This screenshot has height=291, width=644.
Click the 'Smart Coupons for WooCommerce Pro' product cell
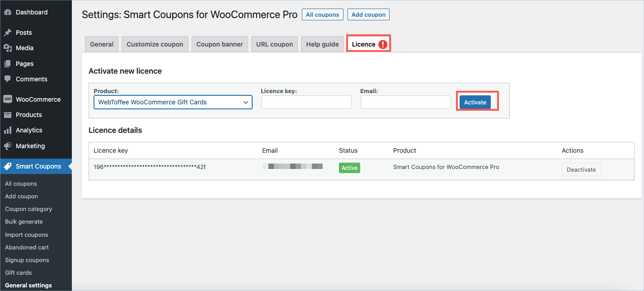[446, 167]
